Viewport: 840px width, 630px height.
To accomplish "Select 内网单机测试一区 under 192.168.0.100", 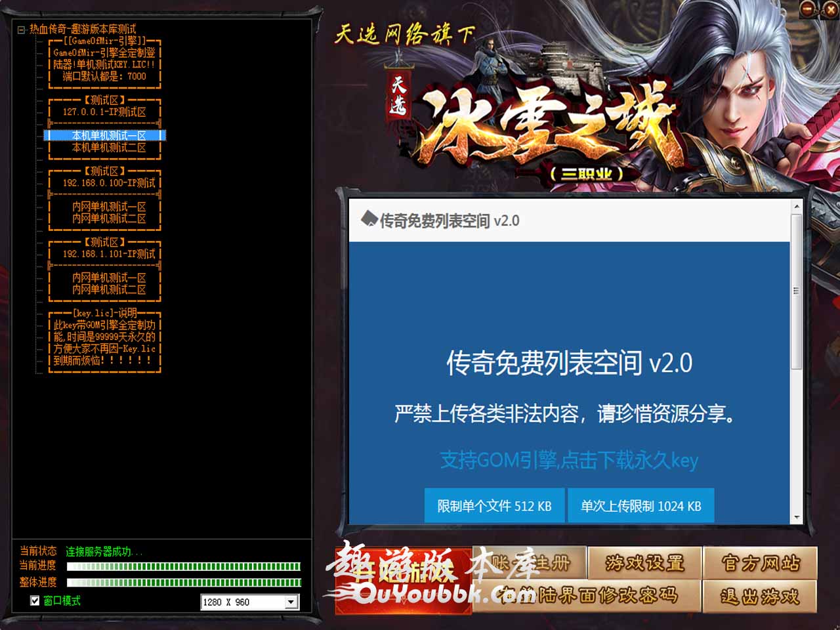I will pos(108,207).
